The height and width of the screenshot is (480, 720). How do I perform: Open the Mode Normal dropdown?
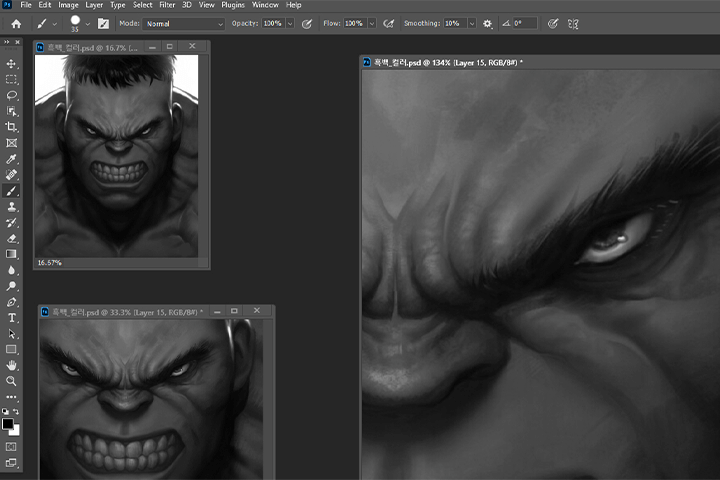point(183,24)
